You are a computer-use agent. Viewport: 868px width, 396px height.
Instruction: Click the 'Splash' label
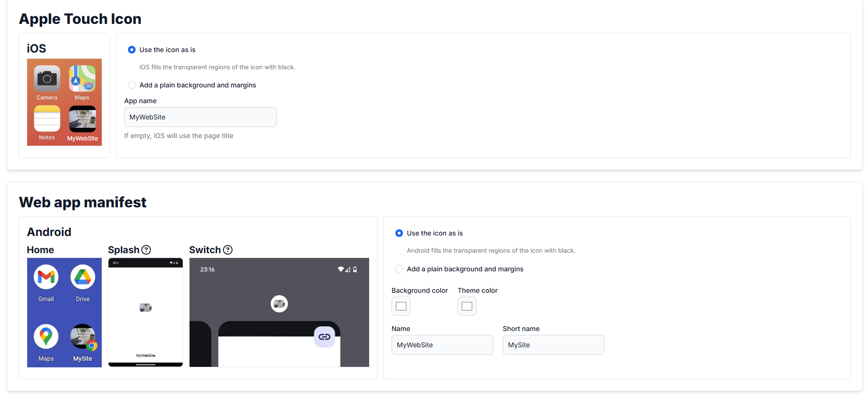point(124,250)
